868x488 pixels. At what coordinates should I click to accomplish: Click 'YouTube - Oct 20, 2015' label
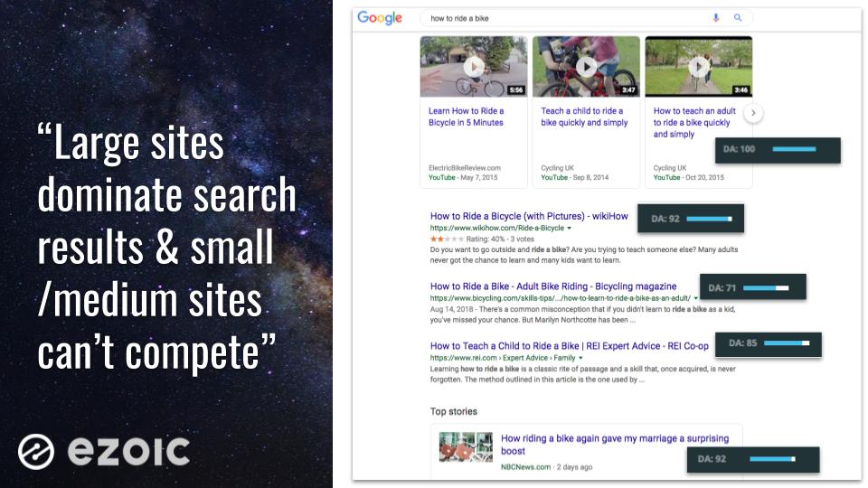(689, 178)
